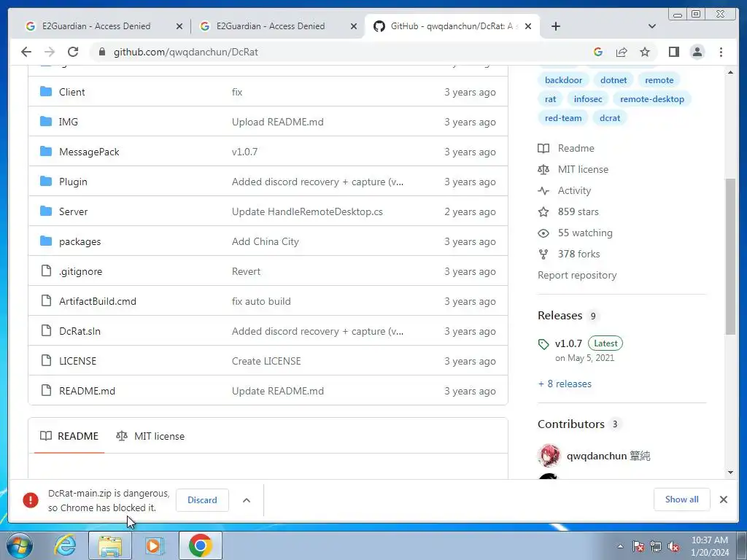
Task: Open the MIT license tab
Action: tap(150, 436)
